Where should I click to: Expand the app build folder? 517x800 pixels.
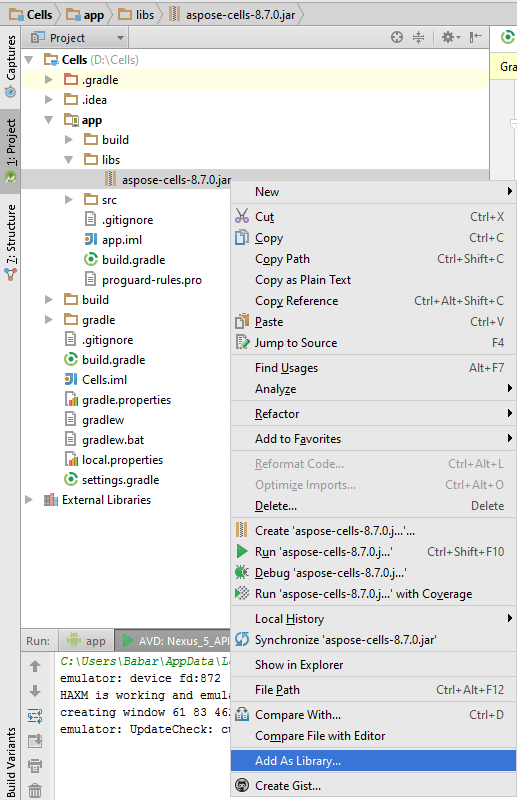coord(69,140)
